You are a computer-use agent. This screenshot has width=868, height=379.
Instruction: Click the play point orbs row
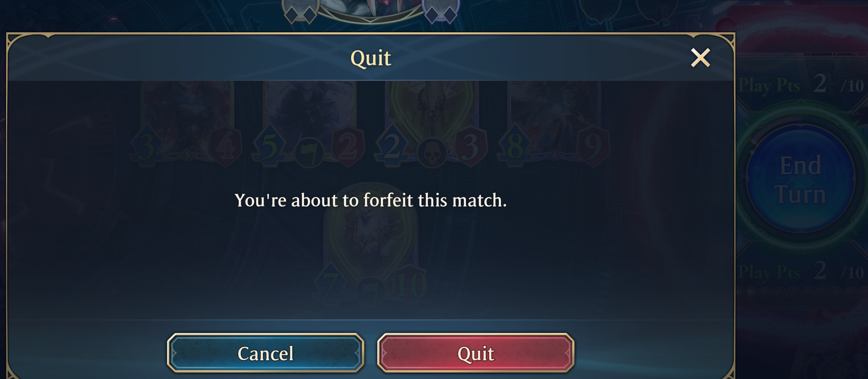tap(801, 293)
